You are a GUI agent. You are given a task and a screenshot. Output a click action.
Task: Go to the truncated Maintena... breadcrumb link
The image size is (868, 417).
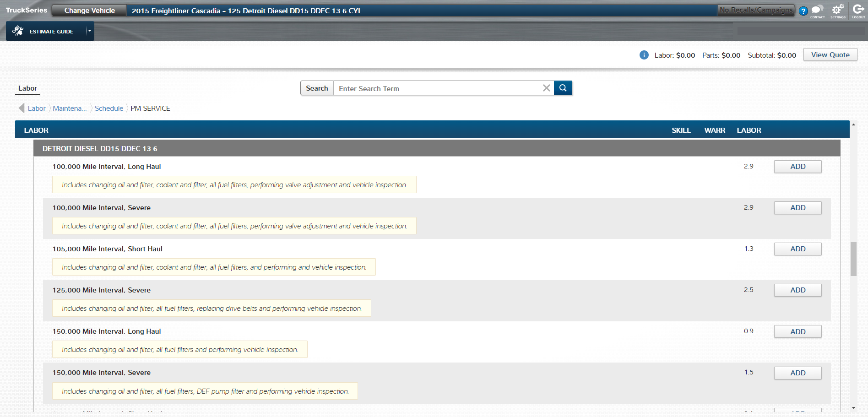click(x=70, y=108)
